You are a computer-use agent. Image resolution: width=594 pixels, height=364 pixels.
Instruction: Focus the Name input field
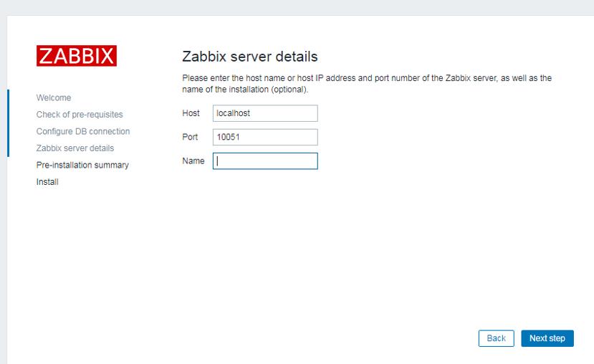click(x=265, y=161)
